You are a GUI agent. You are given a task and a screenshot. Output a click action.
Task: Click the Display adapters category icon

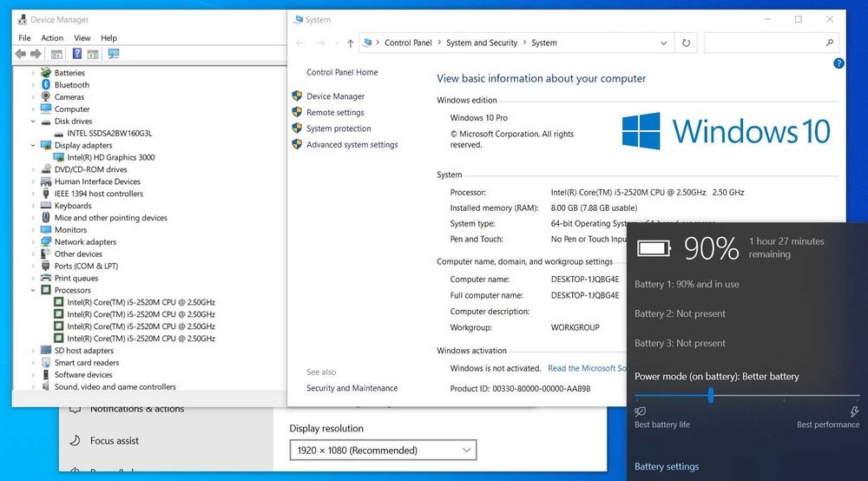pyautogui.click(x=46, y=145)
